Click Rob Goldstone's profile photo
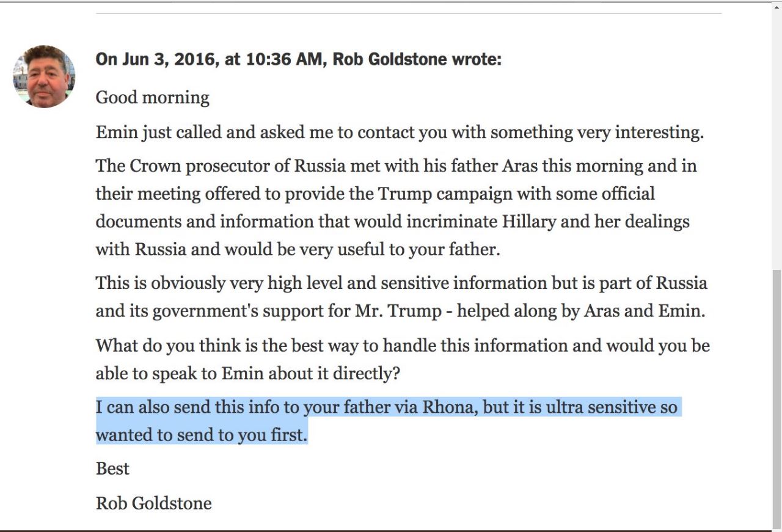 coord(44,77)
